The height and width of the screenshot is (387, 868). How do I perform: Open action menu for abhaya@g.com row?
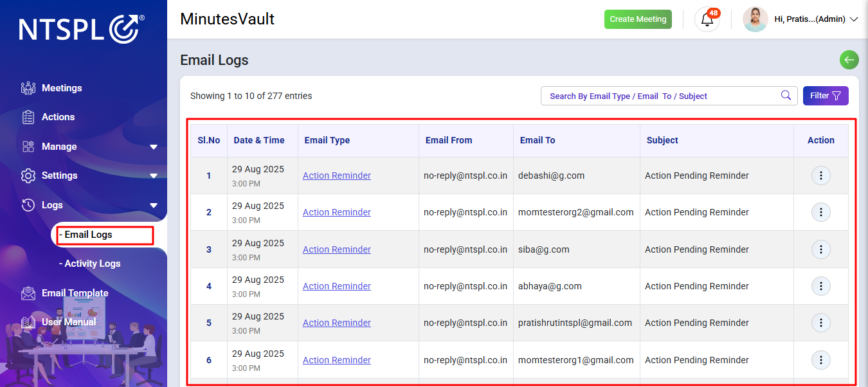821,286
